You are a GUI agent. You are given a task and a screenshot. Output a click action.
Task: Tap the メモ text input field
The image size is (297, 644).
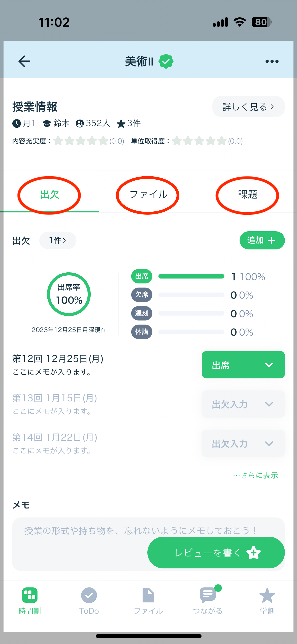point(148,544)
